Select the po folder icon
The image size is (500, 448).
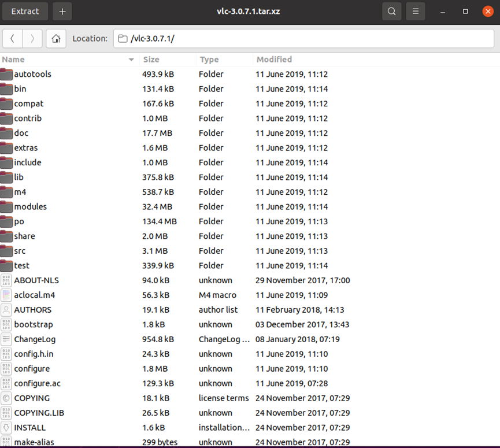[x=6, y=221]
